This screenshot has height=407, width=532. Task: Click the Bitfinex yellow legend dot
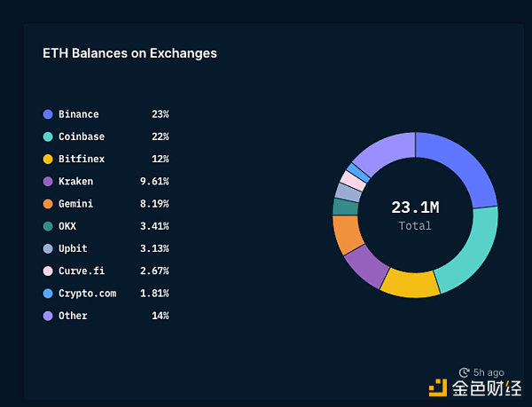[x=48, y=159]
